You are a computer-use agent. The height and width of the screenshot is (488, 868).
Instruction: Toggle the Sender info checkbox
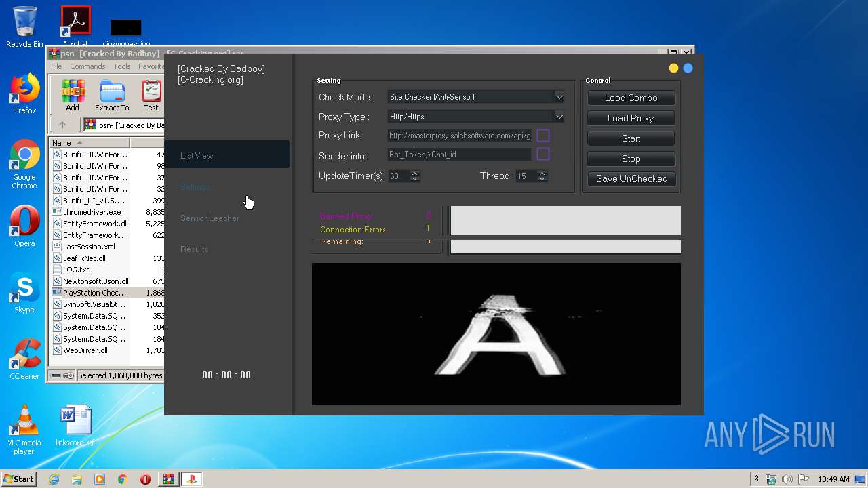click(x=542, y=155)
